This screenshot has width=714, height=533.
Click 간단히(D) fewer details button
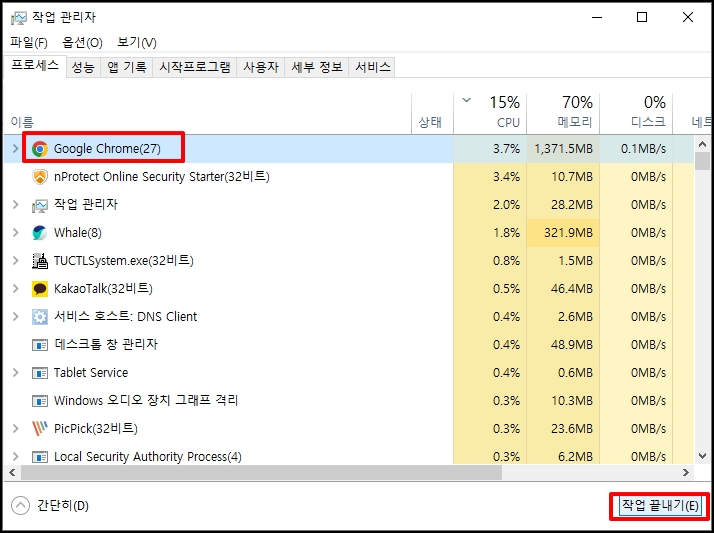[50, 506]
